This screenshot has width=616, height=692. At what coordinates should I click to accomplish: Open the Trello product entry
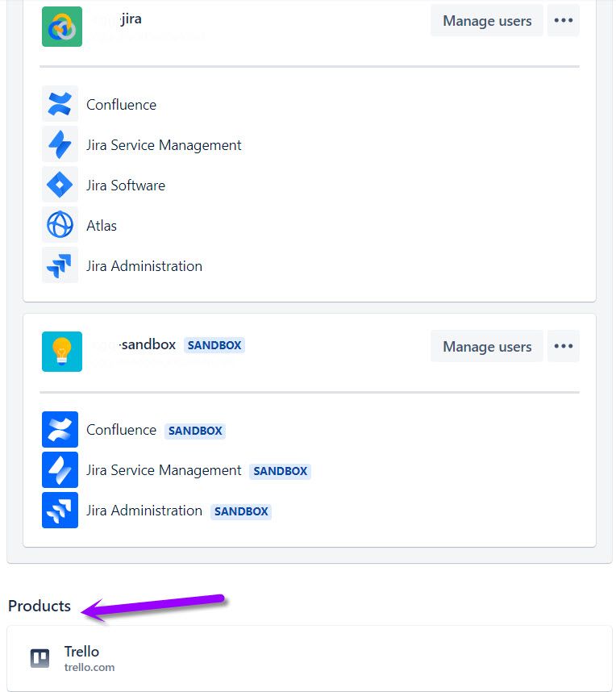click(x=310, y=658)
